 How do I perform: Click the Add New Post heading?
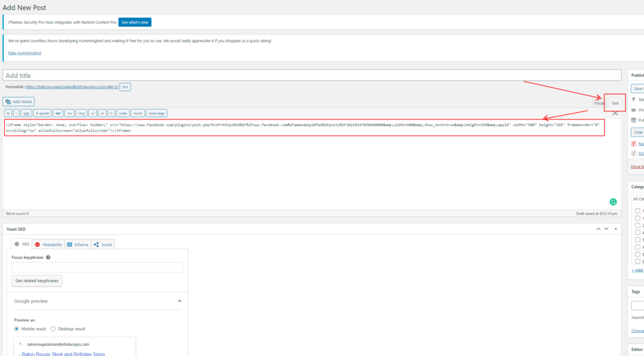[x=25, y=8]
